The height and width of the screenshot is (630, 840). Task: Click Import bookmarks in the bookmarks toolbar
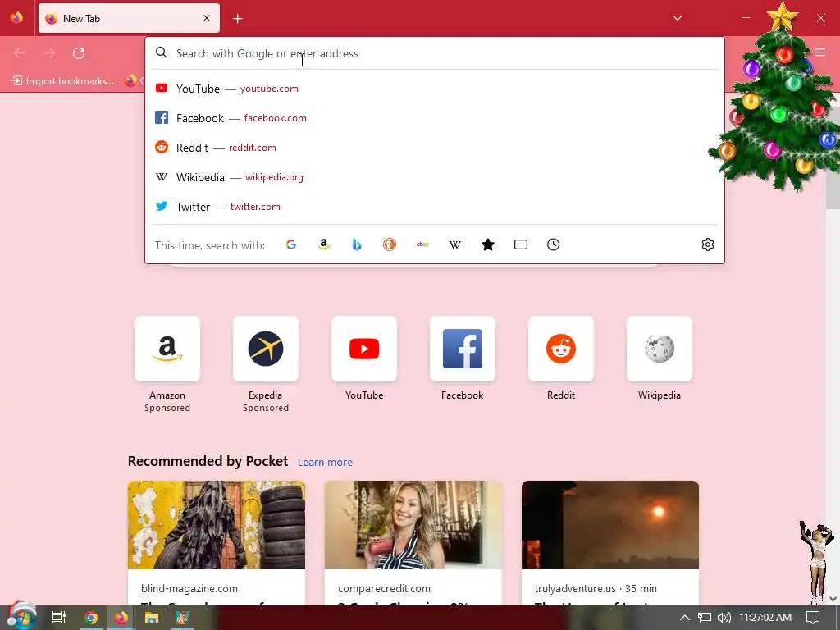point(62,81)
